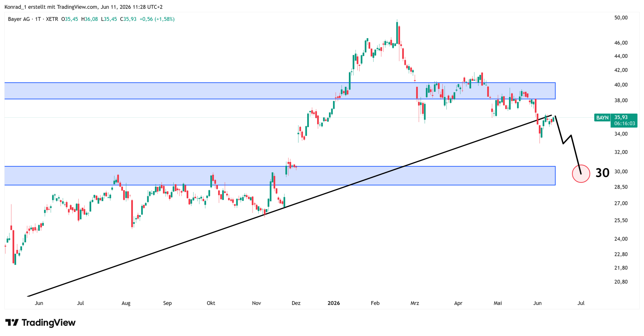This screenshot has height=336, width=644.
Task: Click the Nov label on the time axis
Action: click(x=256, y=303)
